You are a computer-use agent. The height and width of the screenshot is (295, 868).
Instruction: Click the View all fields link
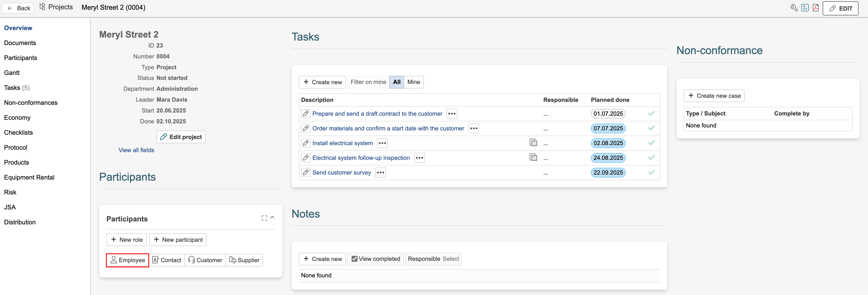136,150
